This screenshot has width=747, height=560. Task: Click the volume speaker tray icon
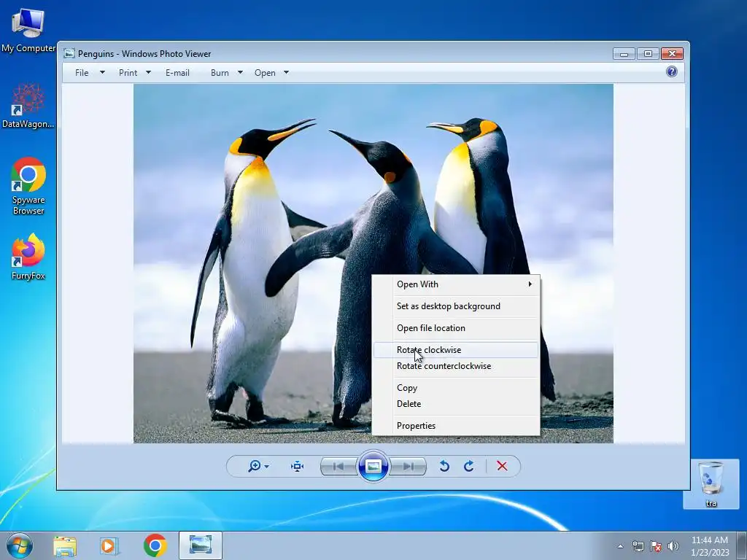tap(673, 546)
